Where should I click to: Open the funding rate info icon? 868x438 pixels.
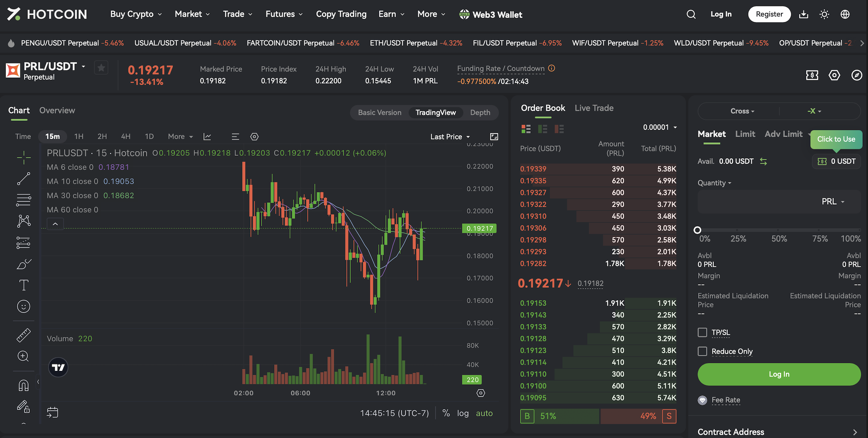pos(551,68)
